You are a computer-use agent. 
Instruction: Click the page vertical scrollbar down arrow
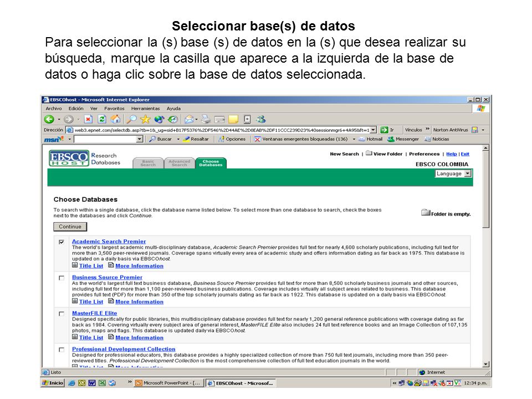[x=486, y=364]
